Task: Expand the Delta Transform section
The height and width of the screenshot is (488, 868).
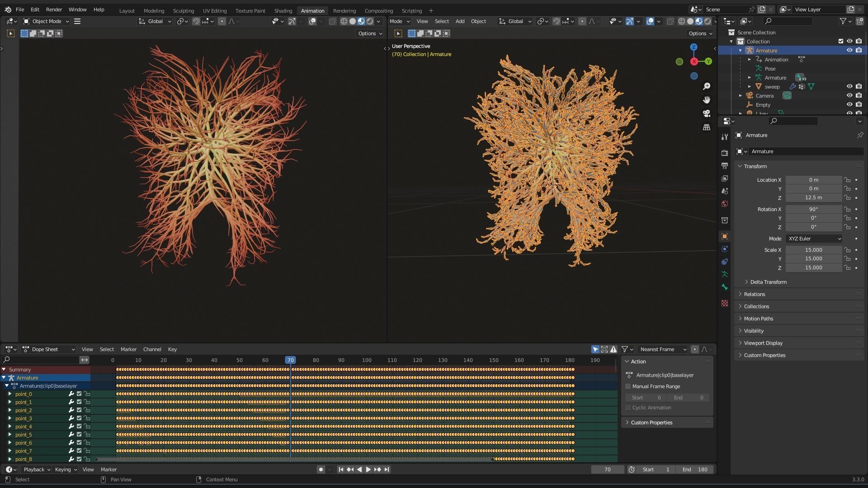Action: pyautogui.click(x=768, y=282)
